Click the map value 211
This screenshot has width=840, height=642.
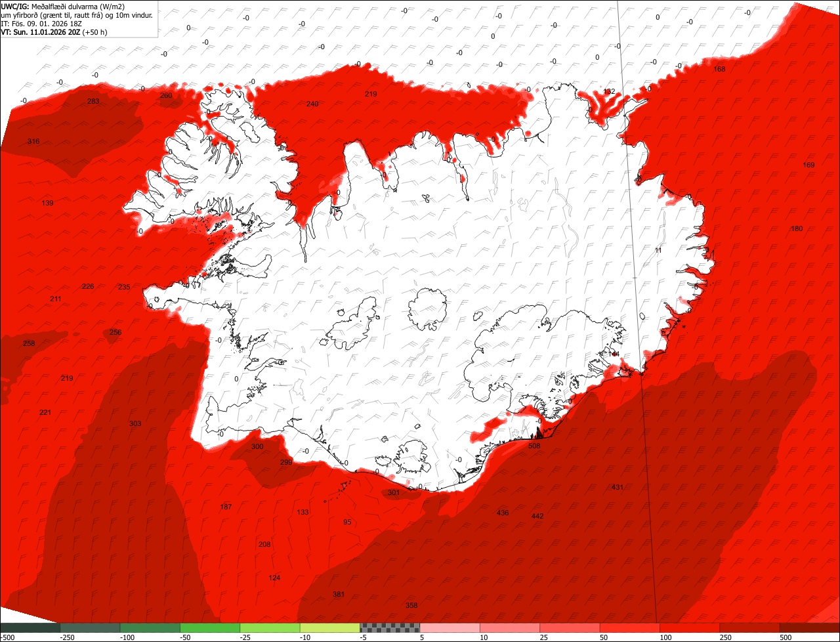pos(56,299)
